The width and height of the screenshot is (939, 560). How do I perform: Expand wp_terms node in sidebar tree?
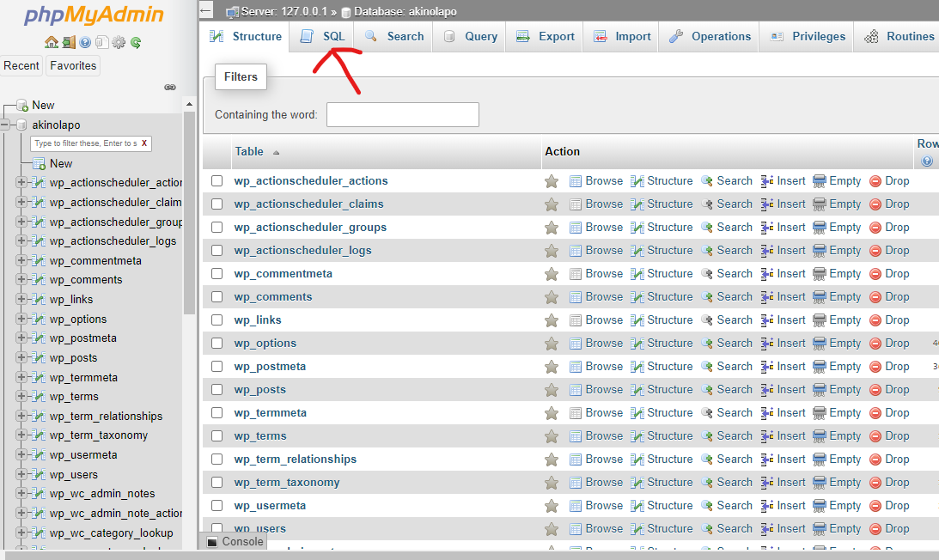click(21, 396)
